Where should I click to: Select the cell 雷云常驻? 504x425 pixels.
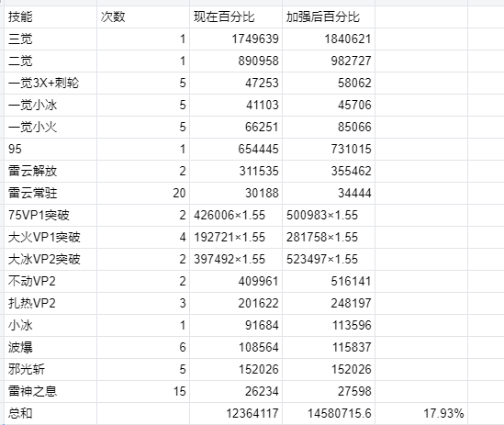pos(50,193)
